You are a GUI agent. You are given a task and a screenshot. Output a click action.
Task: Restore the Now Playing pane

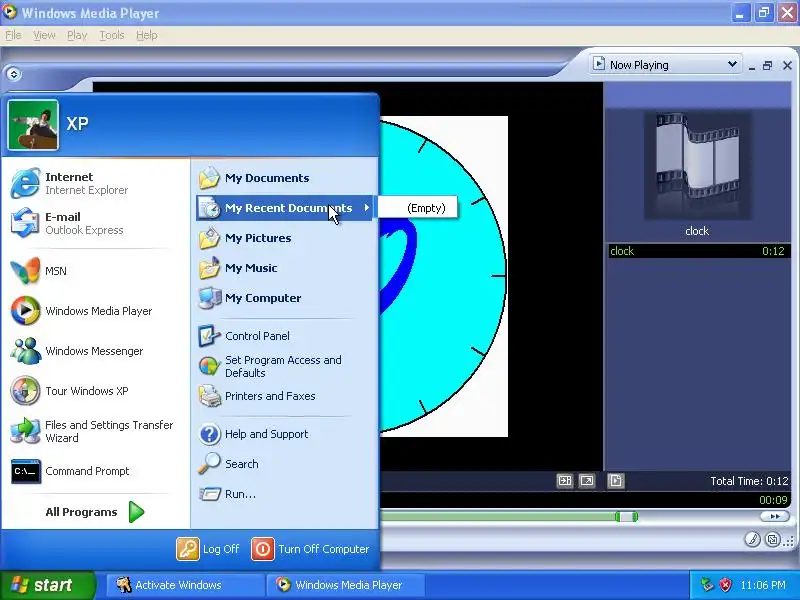[x=767, y=65]
